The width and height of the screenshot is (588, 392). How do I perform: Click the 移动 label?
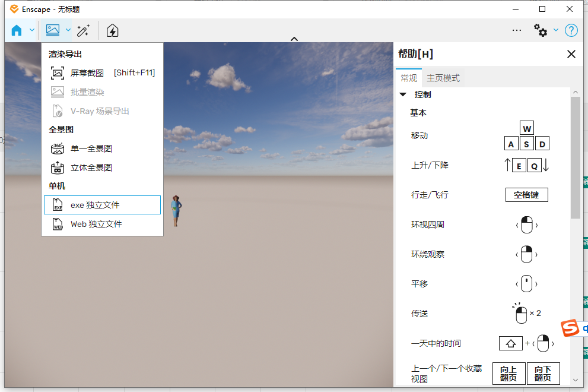[419, 135]
